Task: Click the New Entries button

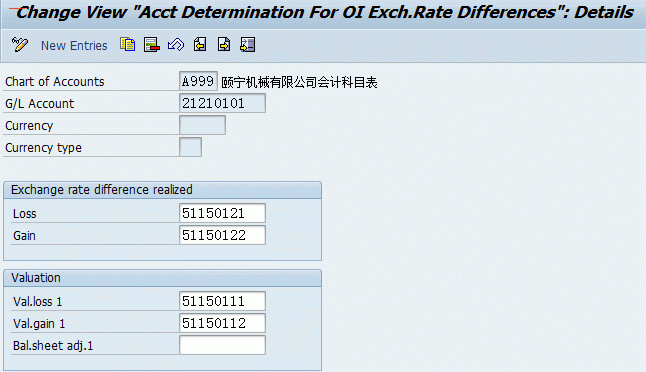Action: point(74,45)
